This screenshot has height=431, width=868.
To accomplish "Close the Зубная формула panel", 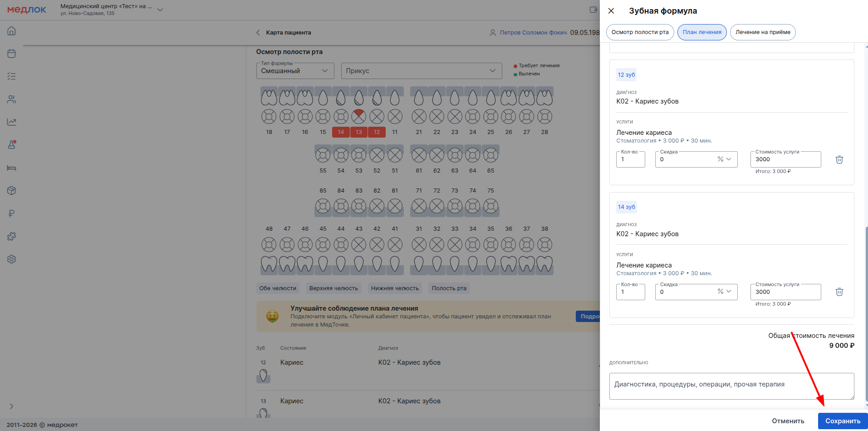I will tap(611, 11).
